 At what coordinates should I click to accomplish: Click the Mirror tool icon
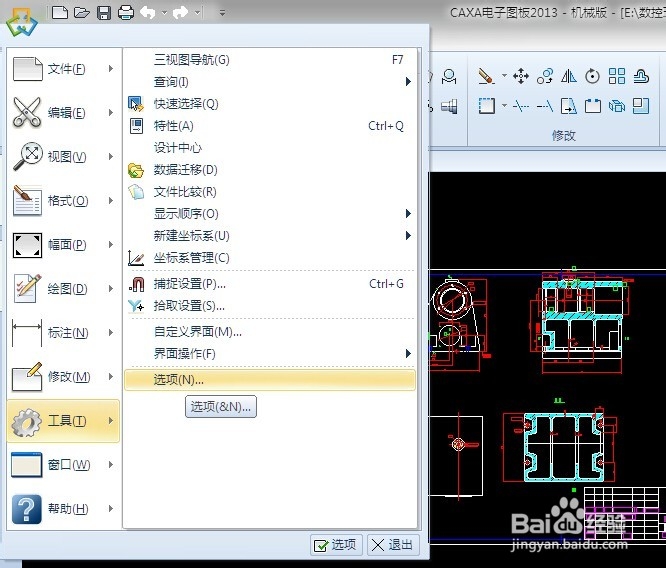[569, 76]
